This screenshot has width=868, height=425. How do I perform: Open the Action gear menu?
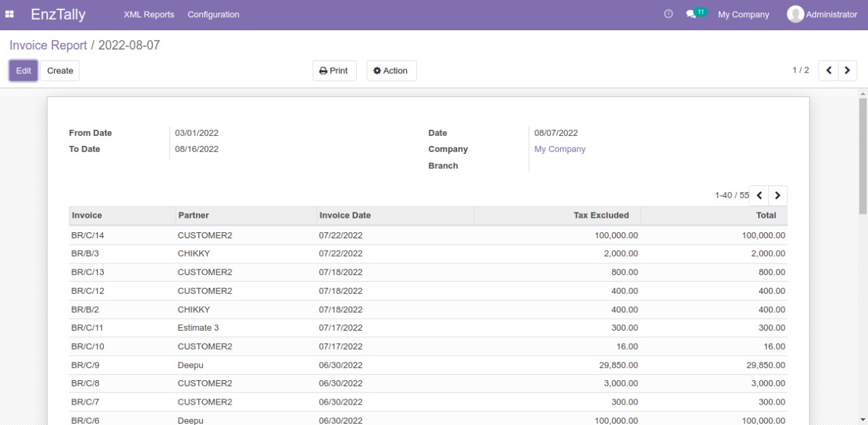[391, 70]
